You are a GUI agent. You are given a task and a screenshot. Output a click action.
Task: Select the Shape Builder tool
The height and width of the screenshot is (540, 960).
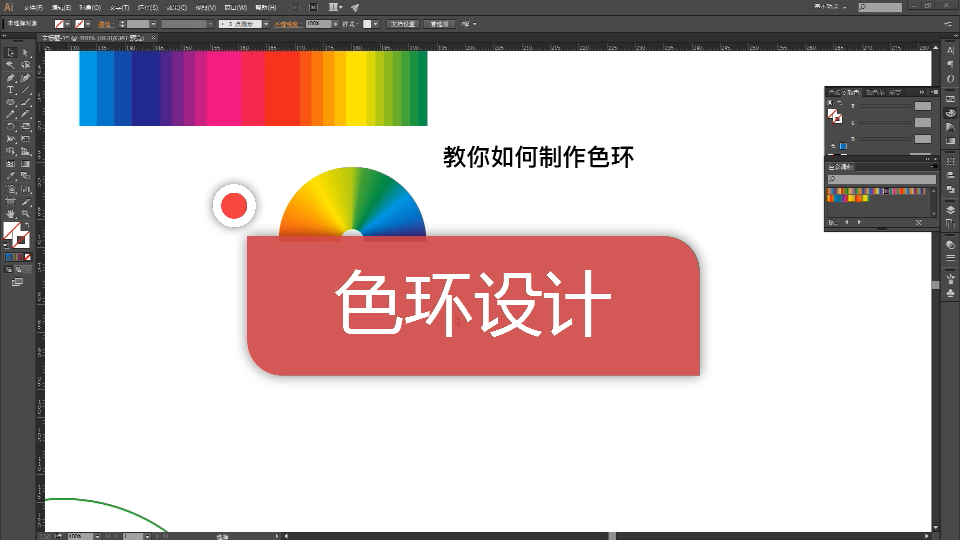[10, 151]
